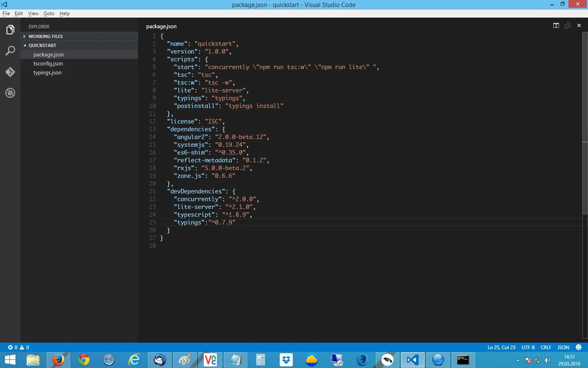The width and height of the screenshot is (588, 368).
Task: Split the editor with the split icon
Action: click(556, 25)
